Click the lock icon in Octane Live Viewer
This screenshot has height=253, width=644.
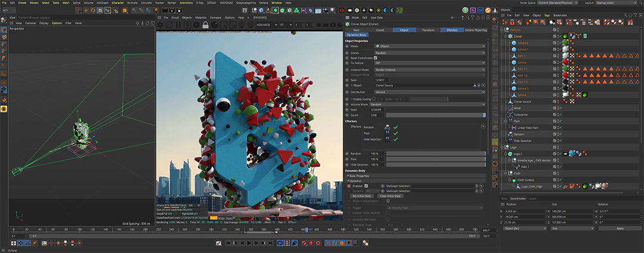tap(205, 24)
